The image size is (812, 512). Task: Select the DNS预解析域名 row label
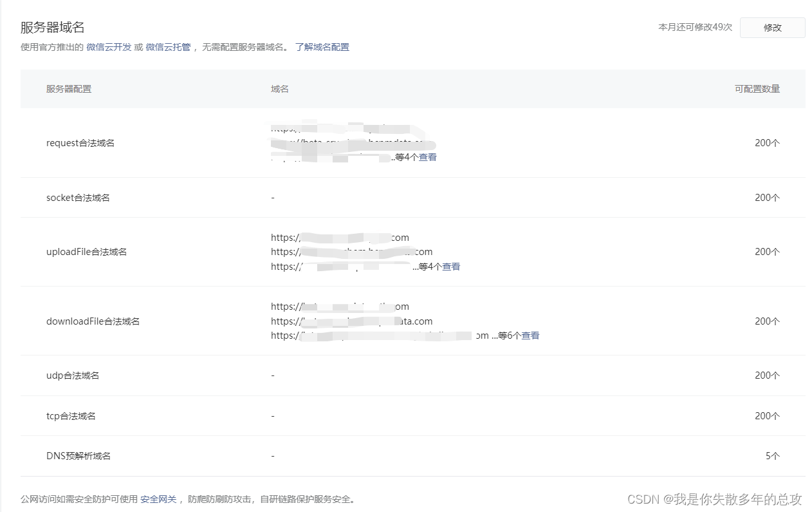78,455
